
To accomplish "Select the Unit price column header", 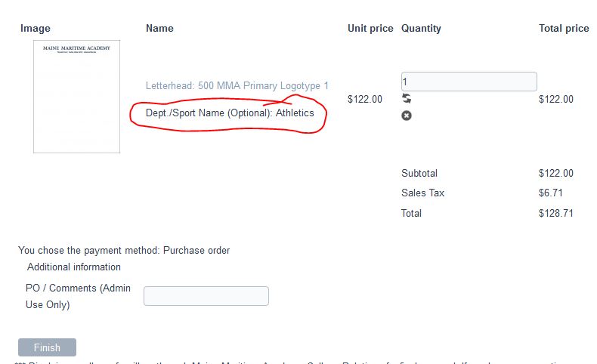I will pyautogui.click(x=370, y=29).
